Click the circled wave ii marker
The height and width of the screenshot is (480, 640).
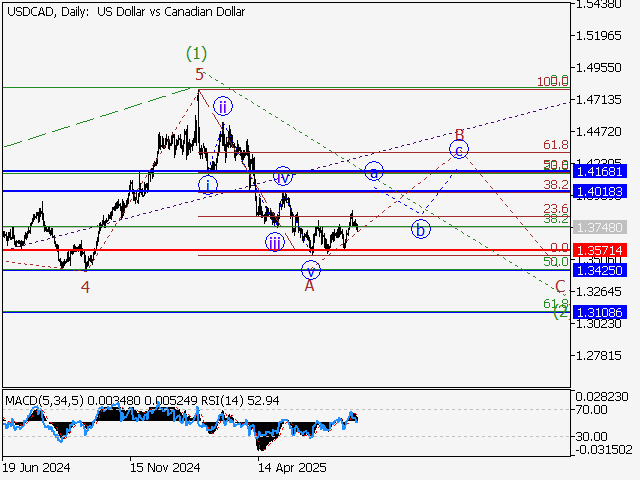click(x=223, y=106)
